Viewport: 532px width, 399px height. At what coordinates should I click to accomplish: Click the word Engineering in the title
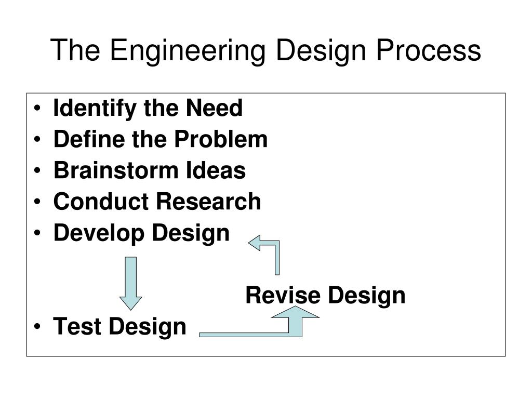pos(187,51)
